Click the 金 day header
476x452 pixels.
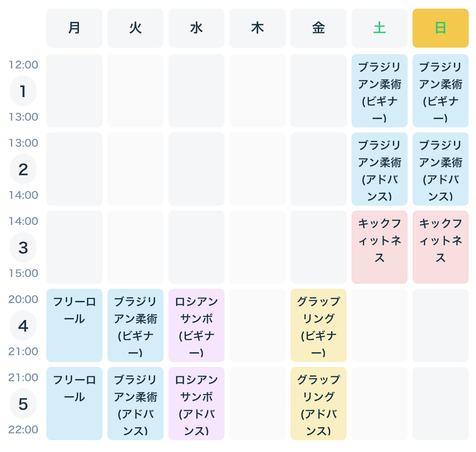coord(318,28)
